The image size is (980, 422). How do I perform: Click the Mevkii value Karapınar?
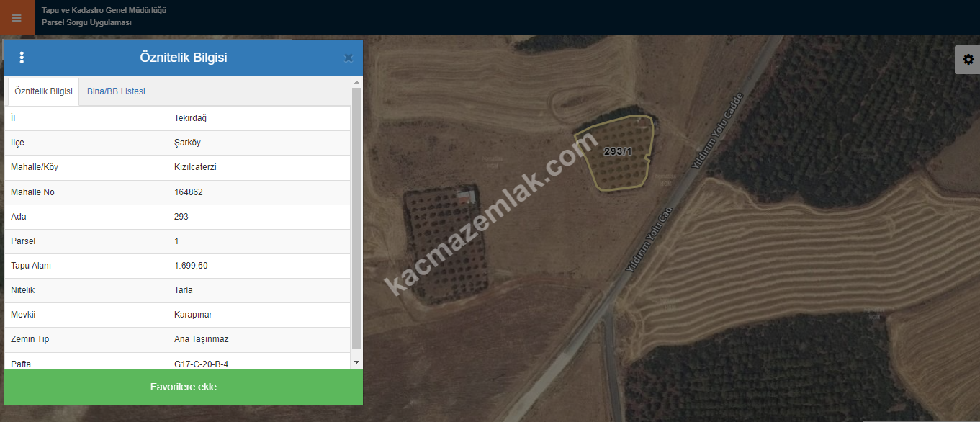(193, 315)
